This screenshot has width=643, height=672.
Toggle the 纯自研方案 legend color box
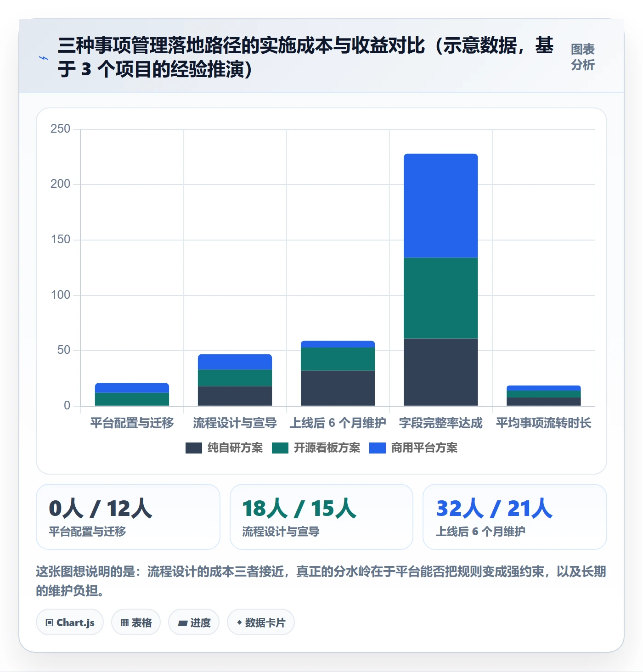(194, 448)
